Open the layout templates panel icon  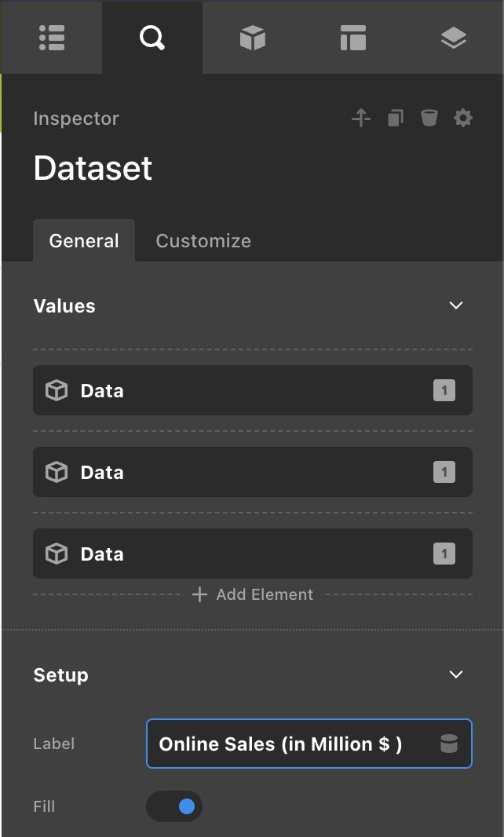tap(352, 38)
